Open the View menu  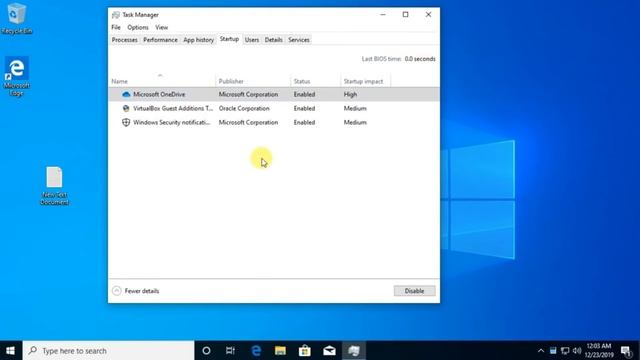pyautogui.click(x=162, y=27)
